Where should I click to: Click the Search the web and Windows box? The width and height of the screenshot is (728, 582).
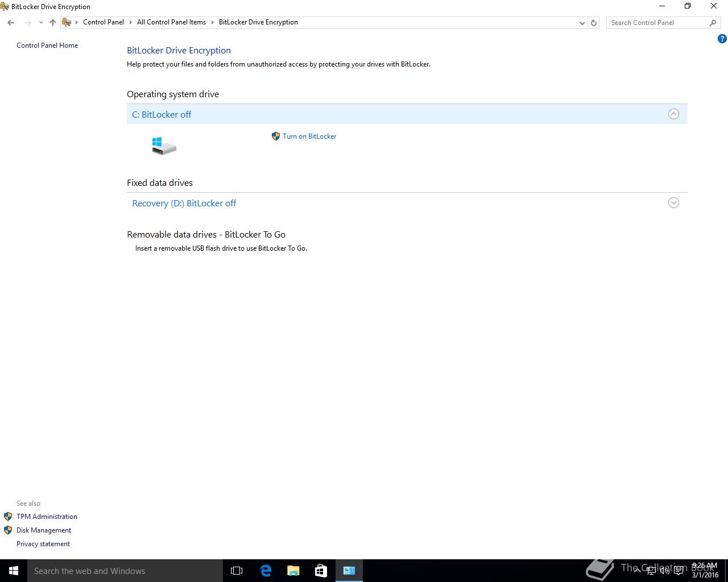(125, 571)
